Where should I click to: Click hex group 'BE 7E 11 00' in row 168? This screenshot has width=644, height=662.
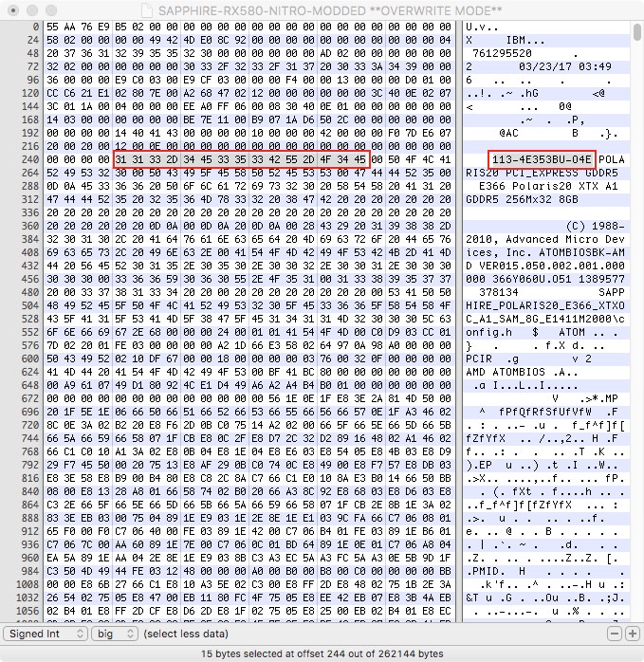tap(215, 120)
